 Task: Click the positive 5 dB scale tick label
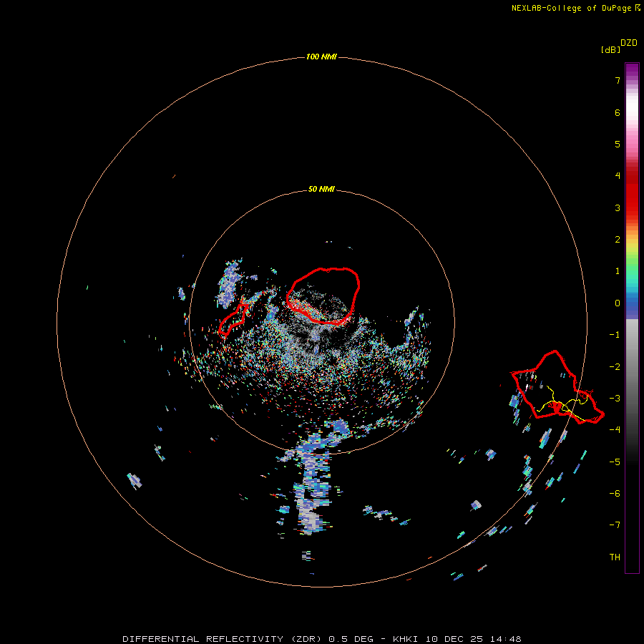[618, 144]
